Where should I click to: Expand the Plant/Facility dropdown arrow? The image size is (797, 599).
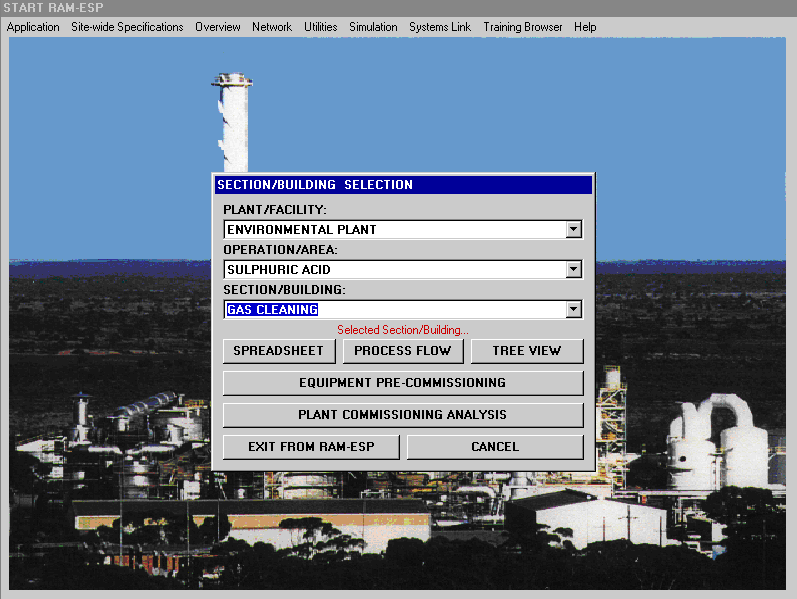point(573,229)
